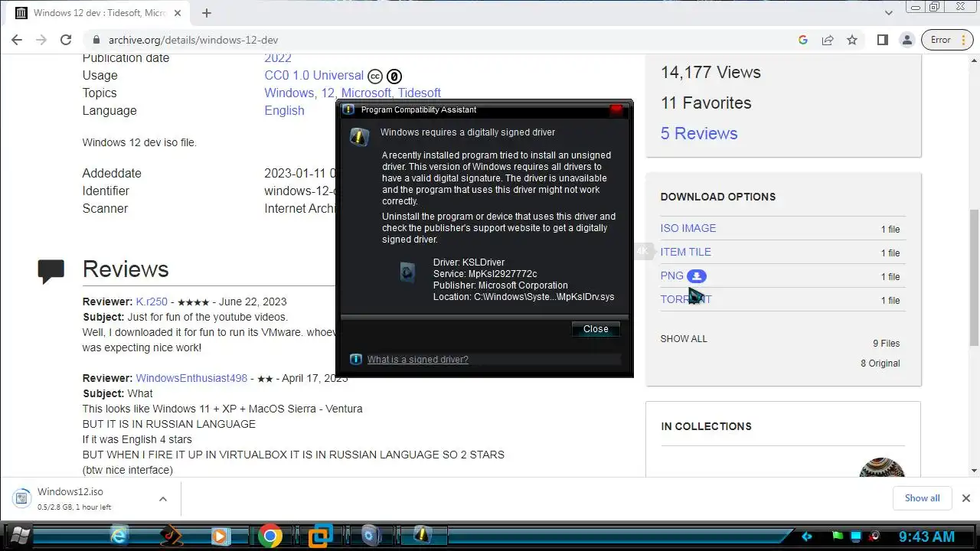This screenshot has width=980, height=551.
Task: Go back to previous page in Chrome
Action: click(x=17, y=40)
